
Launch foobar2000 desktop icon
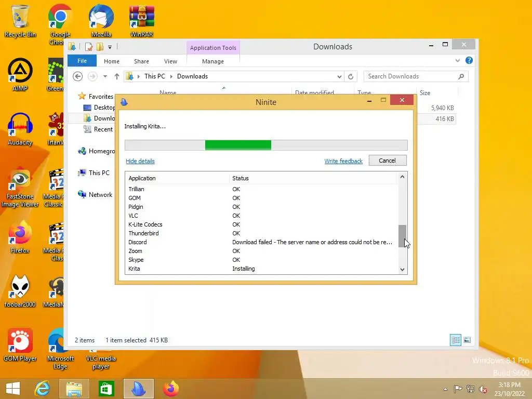tap(20, 291)
